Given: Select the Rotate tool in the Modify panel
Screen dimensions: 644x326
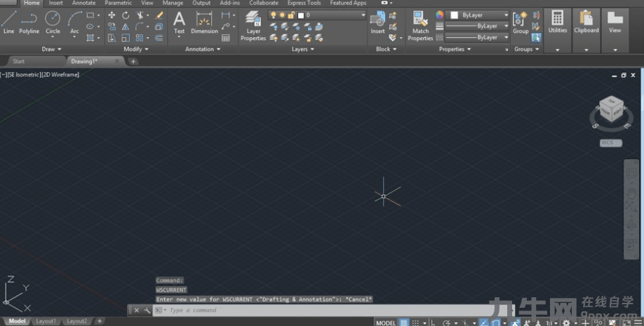Looking at the screenshot, I should 126,15.
